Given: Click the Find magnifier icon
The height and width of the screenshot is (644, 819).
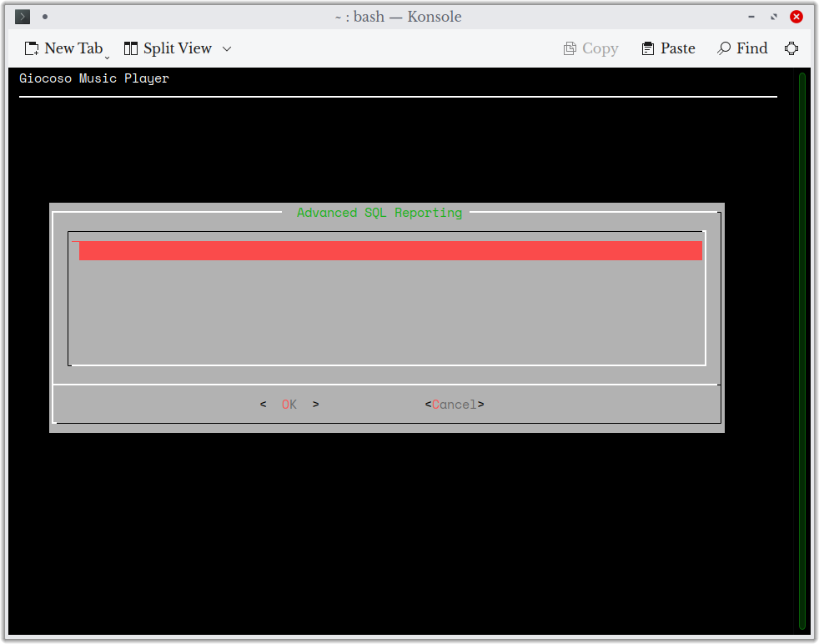Looking at the screenshot, I should (722, 48).
